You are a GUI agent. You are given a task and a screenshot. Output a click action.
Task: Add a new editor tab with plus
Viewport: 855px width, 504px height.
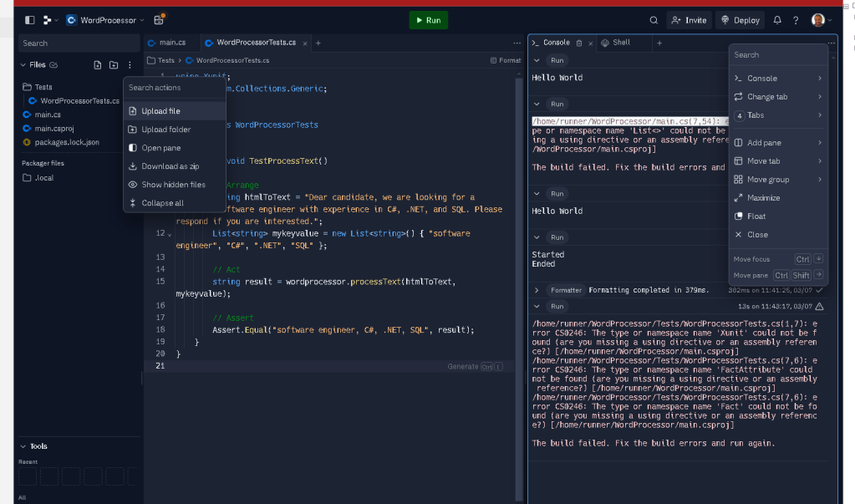(318, 43)
